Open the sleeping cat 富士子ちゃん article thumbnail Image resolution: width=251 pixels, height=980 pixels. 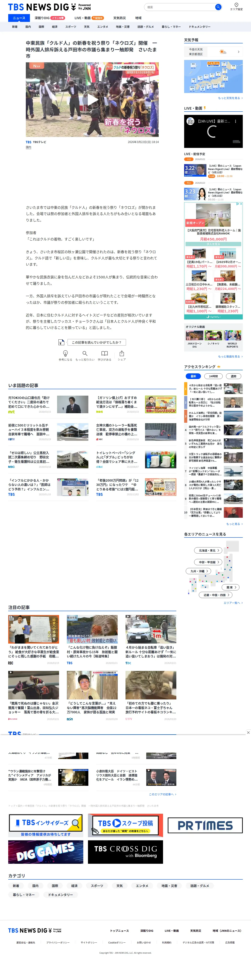(151, 685)
